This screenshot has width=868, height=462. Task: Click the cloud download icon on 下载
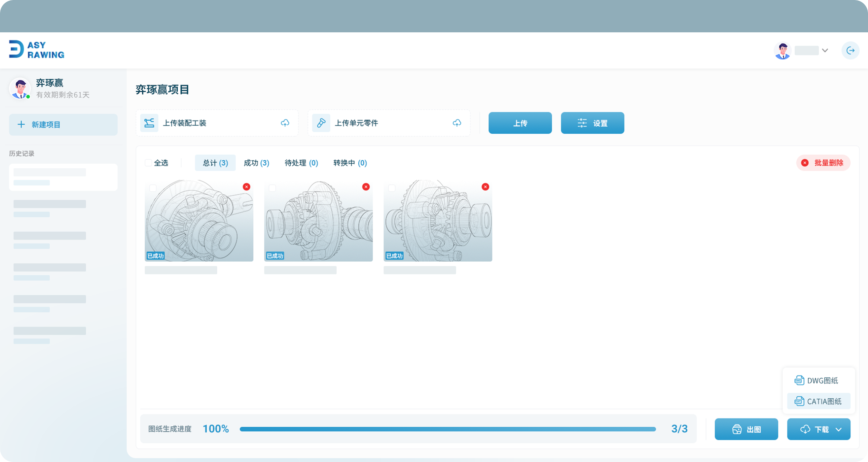click(805, 429)
